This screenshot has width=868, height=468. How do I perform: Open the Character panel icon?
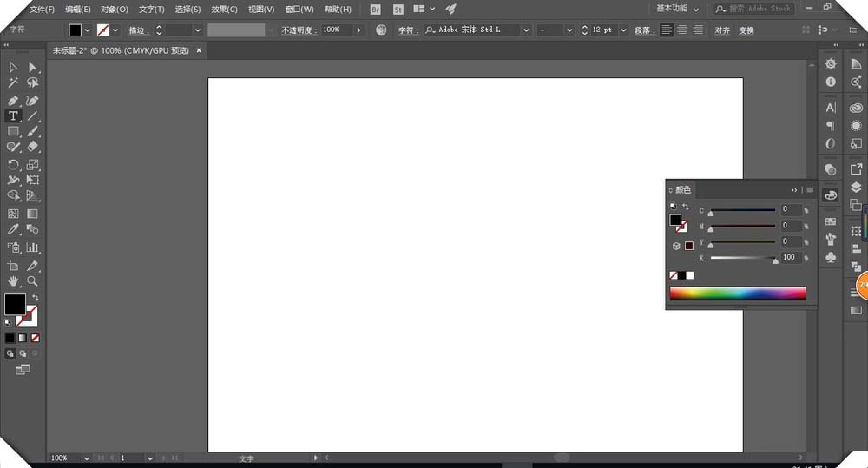tap(831, 108)
